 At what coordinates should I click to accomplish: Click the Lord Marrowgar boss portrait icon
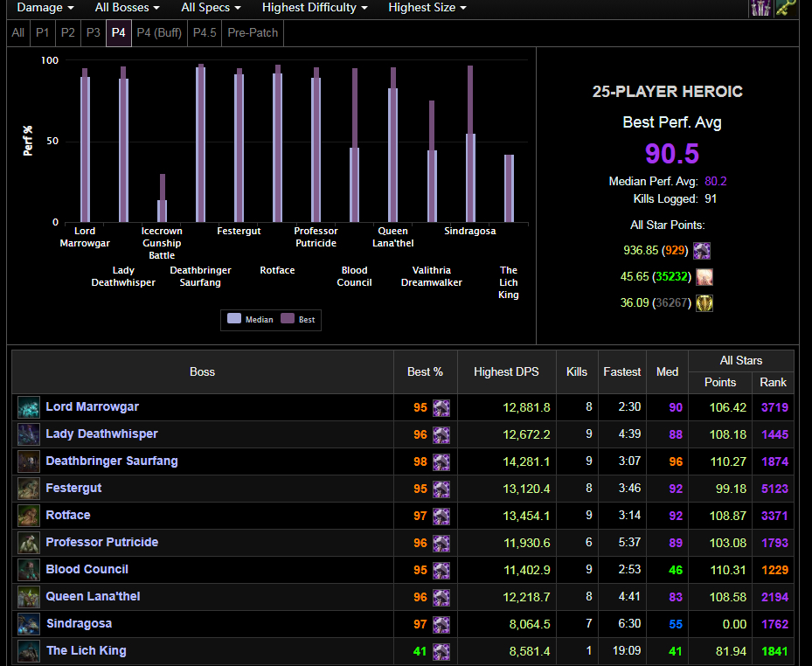point(29,407)
